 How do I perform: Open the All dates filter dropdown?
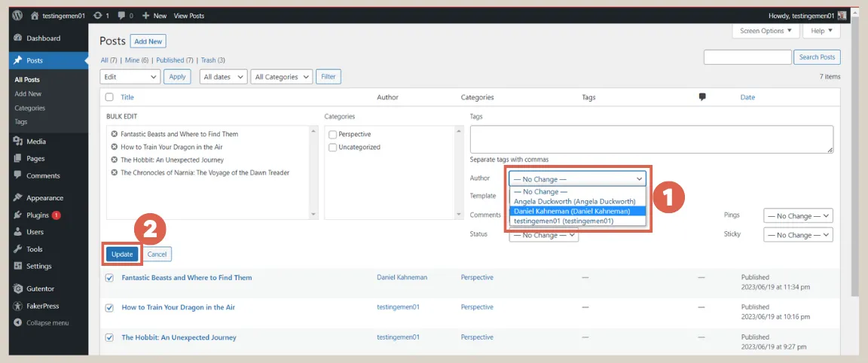click(x=223, y=77)
